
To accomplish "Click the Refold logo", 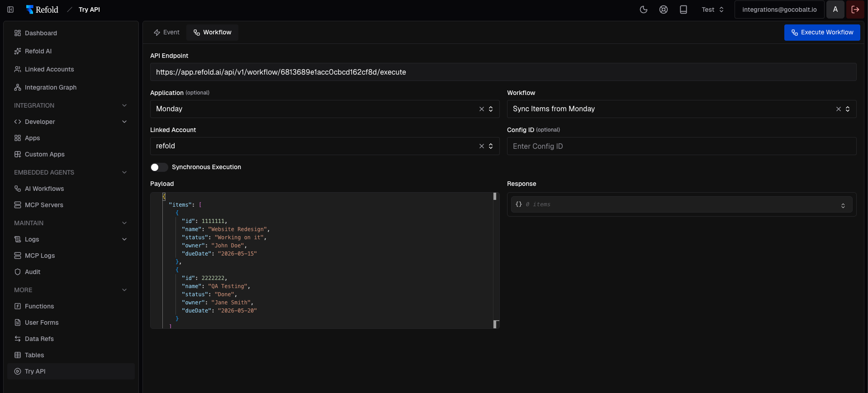I will click(x=42, y=9).
